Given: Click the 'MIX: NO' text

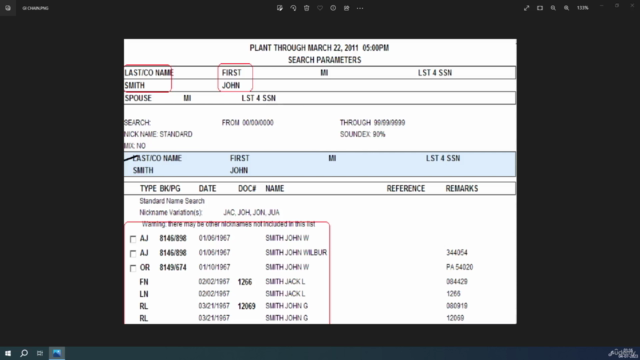Looking at the screenshot, I should pyautogui.click(x=135, y=146).
